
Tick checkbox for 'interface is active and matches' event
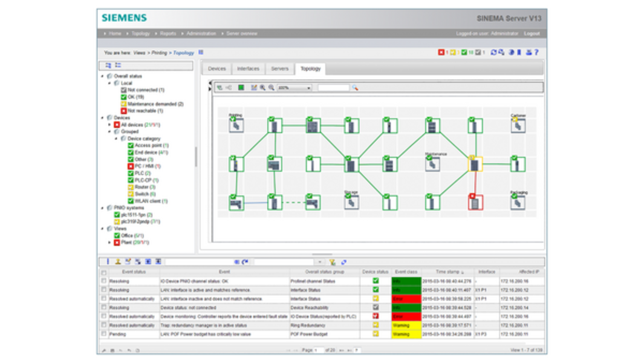[x=104, y=290]
